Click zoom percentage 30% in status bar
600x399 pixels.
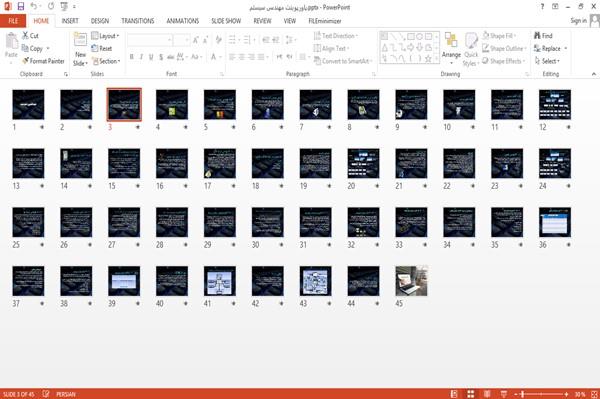tap(580, 394)
